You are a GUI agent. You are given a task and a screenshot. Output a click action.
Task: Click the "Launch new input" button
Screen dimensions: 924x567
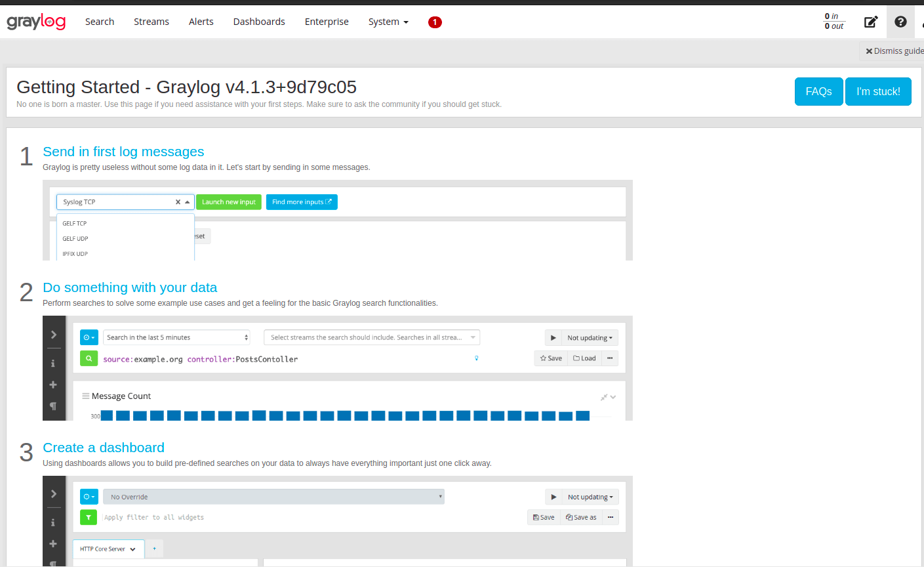coord(228,201)
